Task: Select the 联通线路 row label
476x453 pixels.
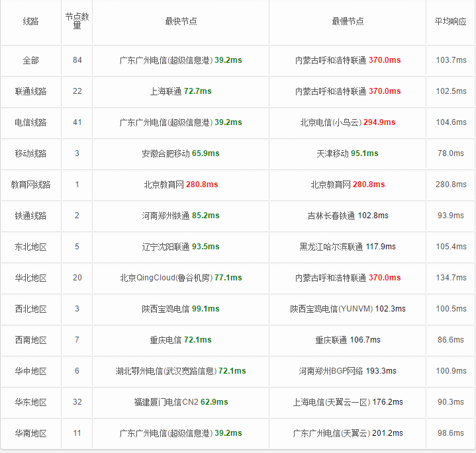Action: tap(30, 91)
